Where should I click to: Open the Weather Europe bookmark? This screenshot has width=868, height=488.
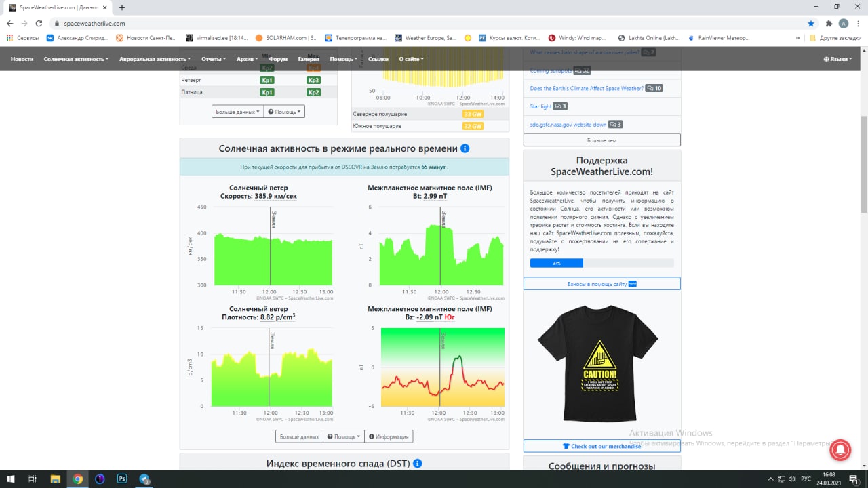(425, 38)
